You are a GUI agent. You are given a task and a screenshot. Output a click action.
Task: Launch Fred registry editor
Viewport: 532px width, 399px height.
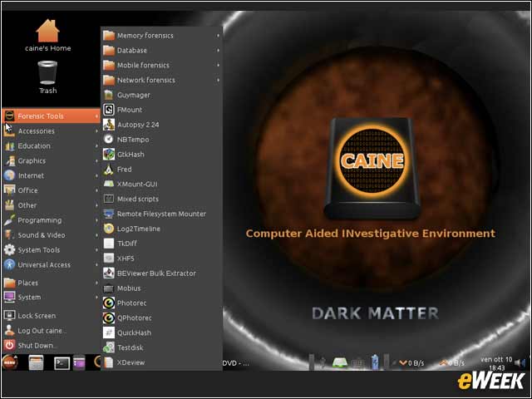pos(161,170)
